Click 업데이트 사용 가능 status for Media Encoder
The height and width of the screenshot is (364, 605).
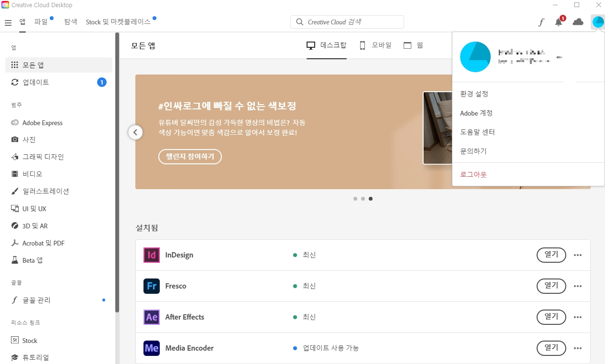(x=330, y=348)
